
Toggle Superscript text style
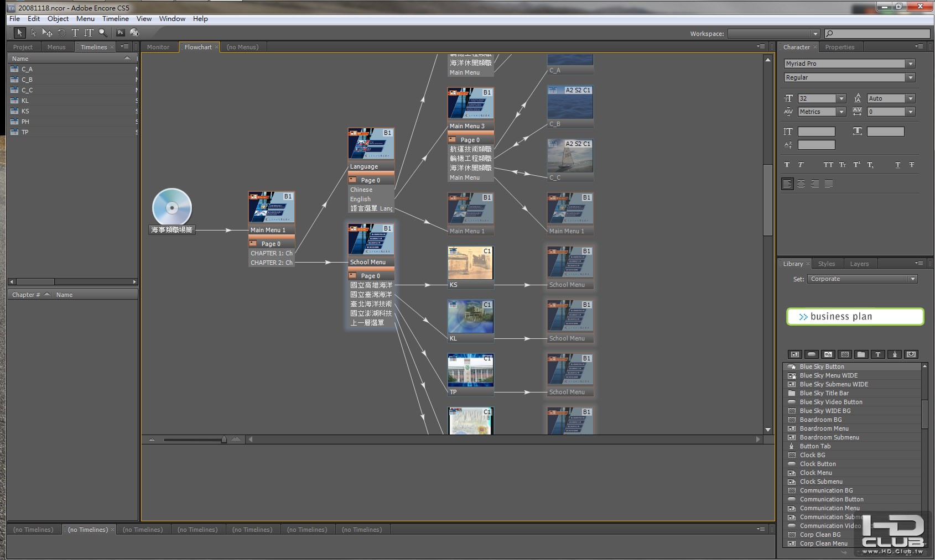coord(856,165)
